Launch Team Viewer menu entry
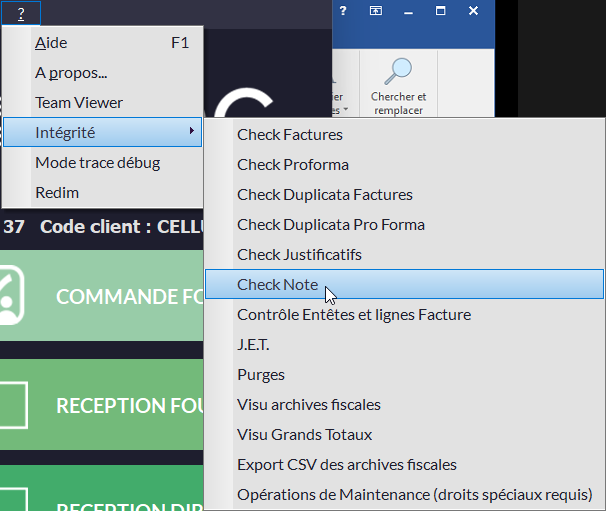The height and width of the screenshot is (511, 606). (x=79, y=103)
